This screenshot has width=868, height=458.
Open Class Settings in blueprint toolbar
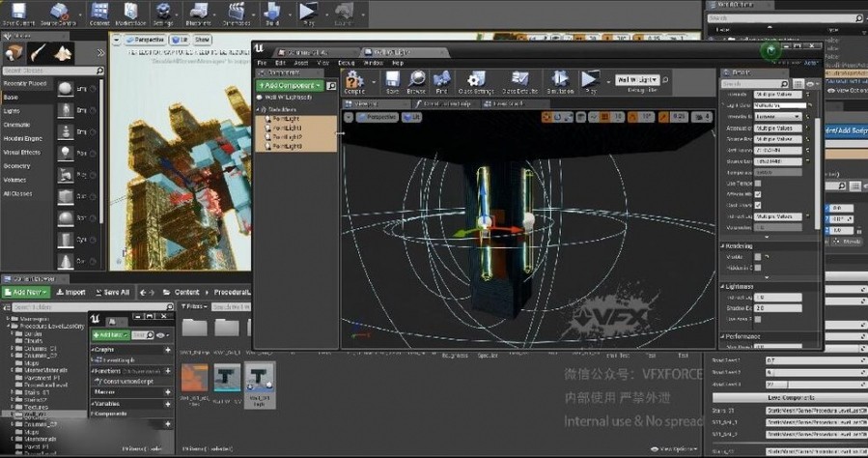[476, 82]
